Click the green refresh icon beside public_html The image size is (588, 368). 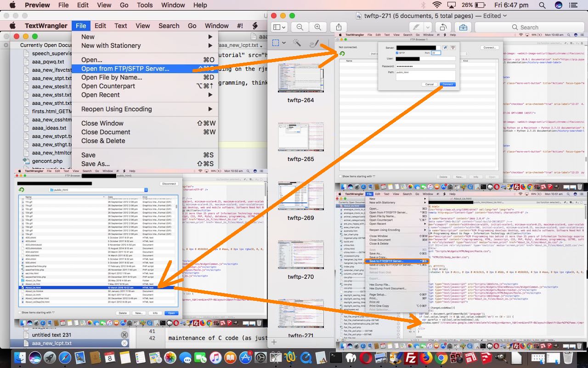pos(21,190)
